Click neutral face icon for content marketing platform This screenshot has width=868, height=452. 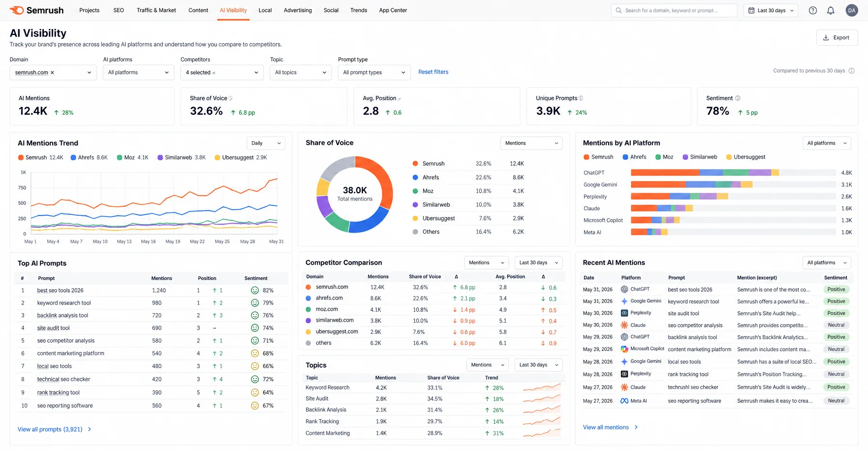point(255,353)
